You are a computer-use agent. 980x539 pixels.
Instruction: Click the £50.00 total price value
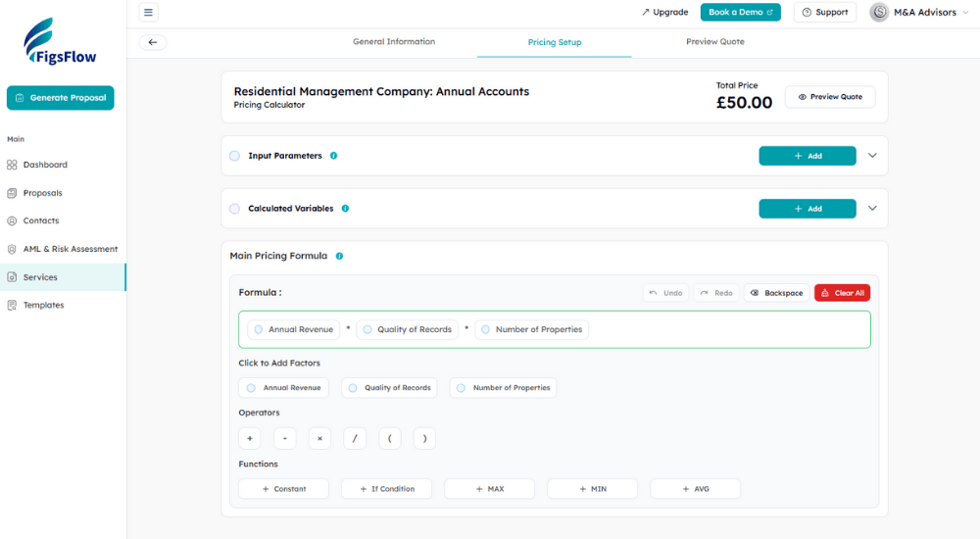(744, 103)
